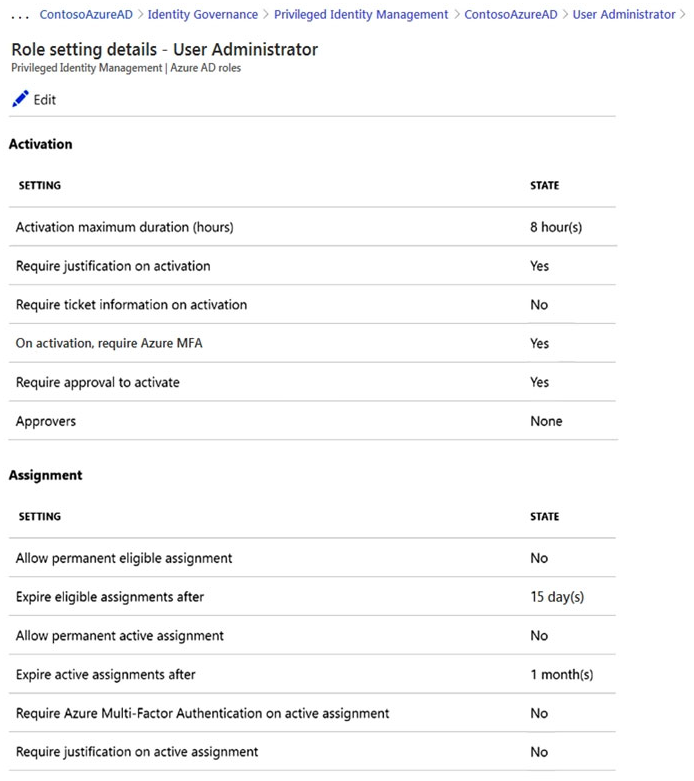Open the first ContosoAzureAD breadcrumb
This screenshot has width=694, height=781.
click(87, 15)
